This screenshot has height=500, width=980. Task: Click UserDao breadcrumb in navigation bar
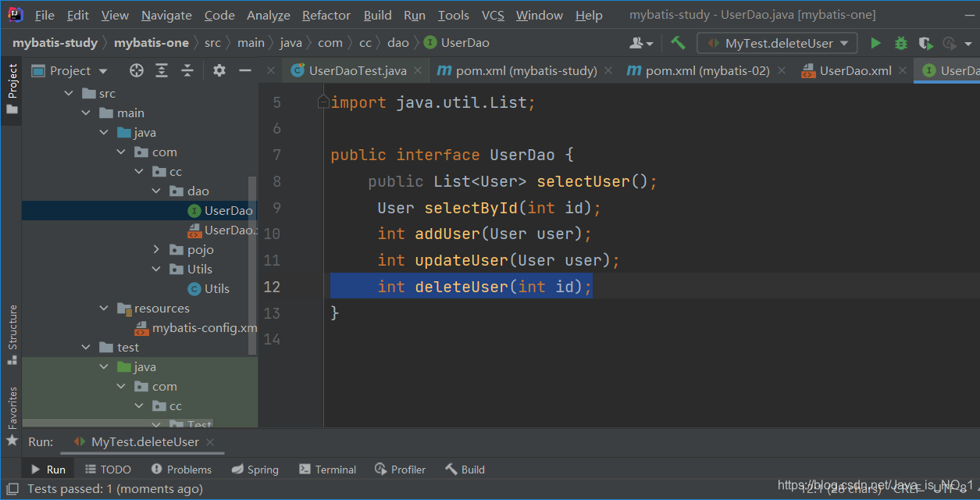coord(457,43)
